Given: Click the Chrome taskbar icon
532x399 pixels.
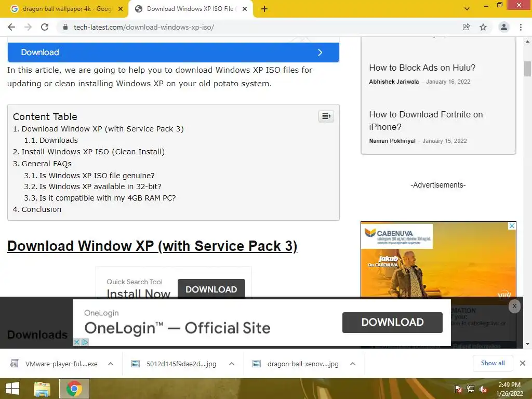Looking at the screenshot, I should (74, 389).
